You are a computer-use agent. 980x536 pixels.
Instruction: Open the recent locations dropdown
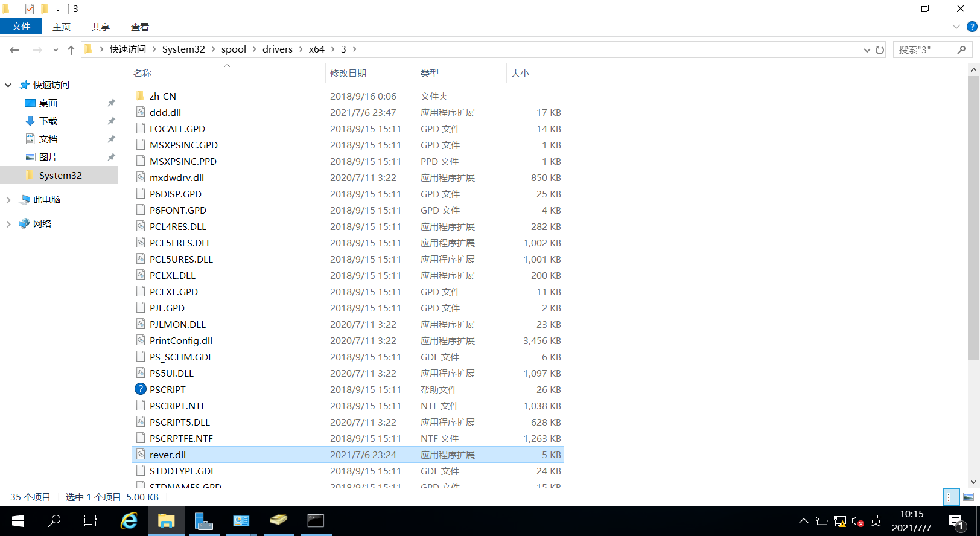(x=56, y=50)
